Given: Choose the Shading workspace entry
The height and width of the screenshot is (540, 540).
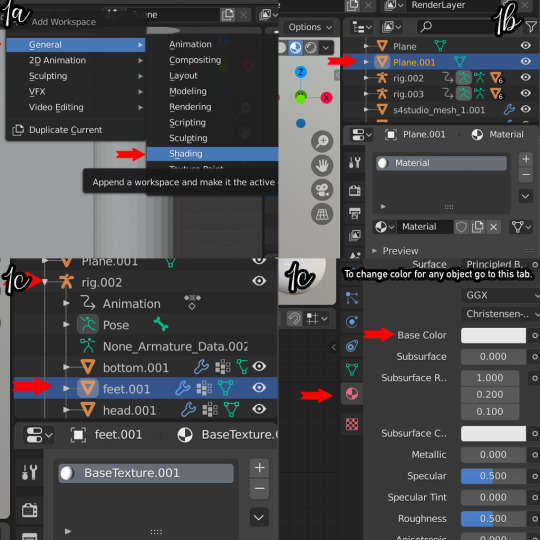Looking at the screenshot, I should point(212,154).
